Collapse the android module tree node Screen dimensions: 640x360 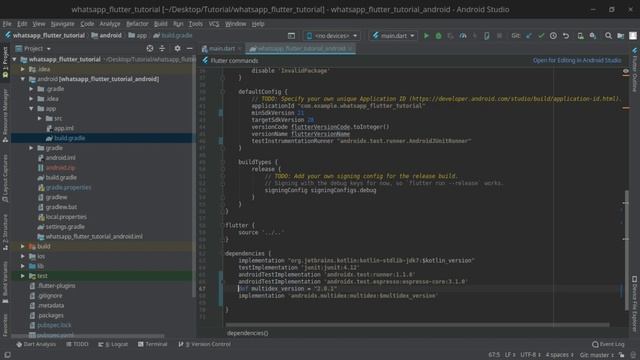(23, 79)
